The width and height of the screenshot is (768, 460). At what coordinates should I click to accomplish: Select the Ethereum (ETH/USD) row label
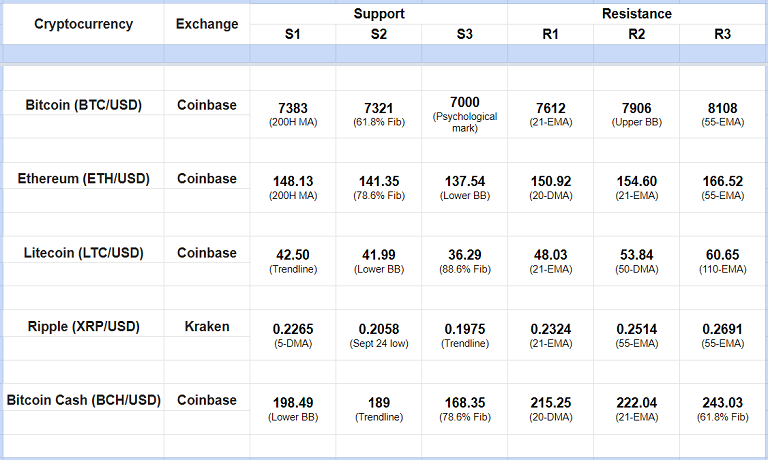click(83, 178)
